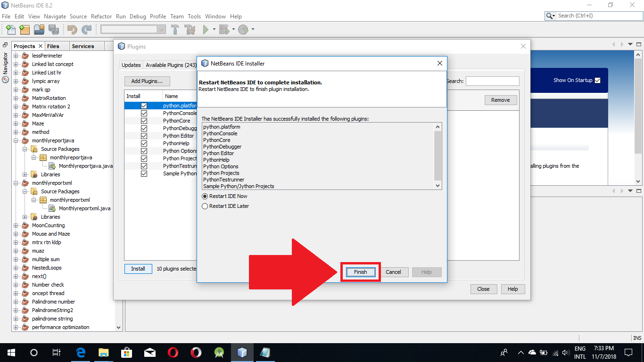Click the Build Project hammer icon

tap(175, 30)
